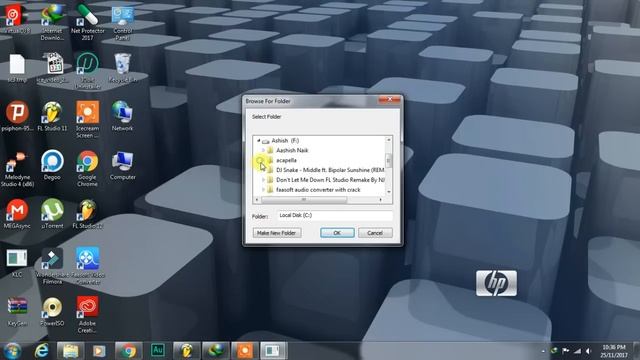This screenshot has height=360, width=640.
Task: Open the Wondershare Filmora desktop shortcut
Action: click(x=52, y=266)
